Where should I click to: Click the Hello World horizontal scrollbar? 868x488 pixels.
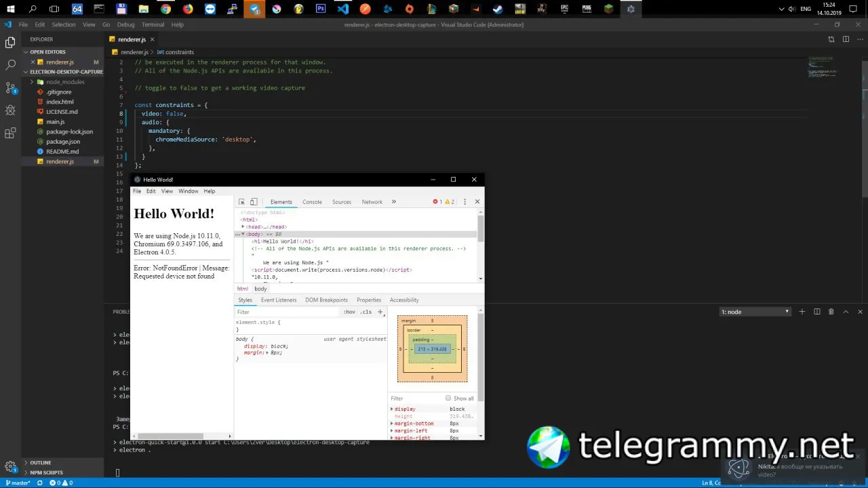pyautogui.click(x=170, y=436)
